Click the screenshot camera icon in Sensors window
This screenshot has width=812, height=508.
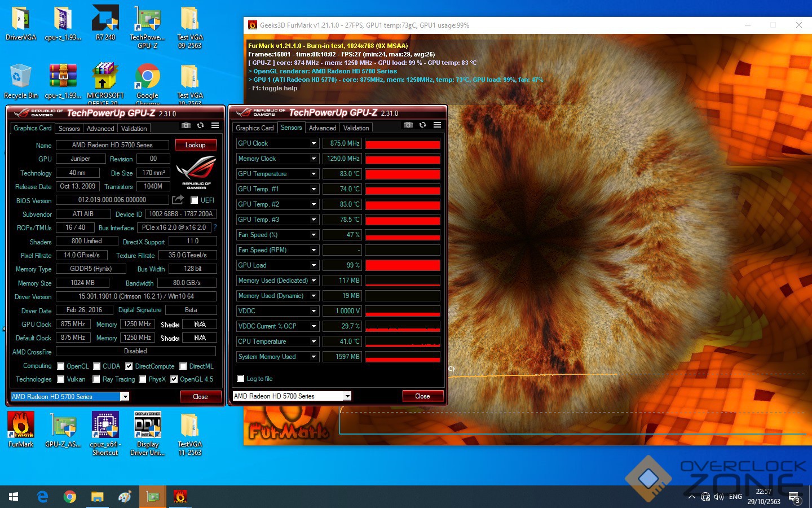[x=408, y=125]
